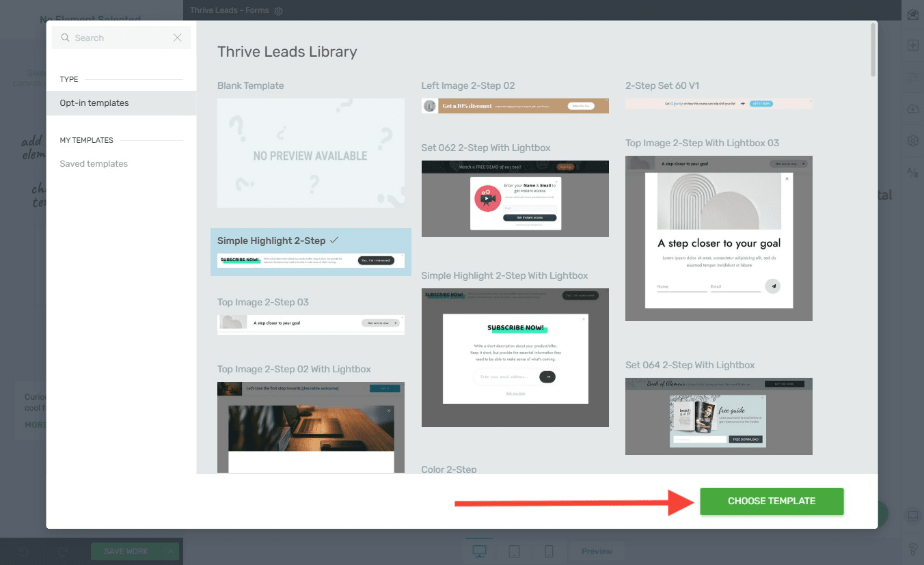
Task: Select Opt-in templates type
Action: tap(94, 103)
